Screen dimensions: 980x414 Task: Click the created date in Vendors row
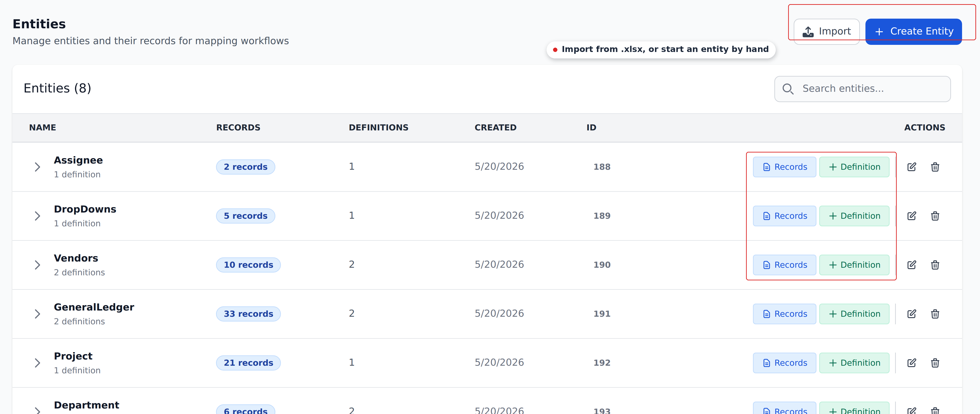click(499, 264)
